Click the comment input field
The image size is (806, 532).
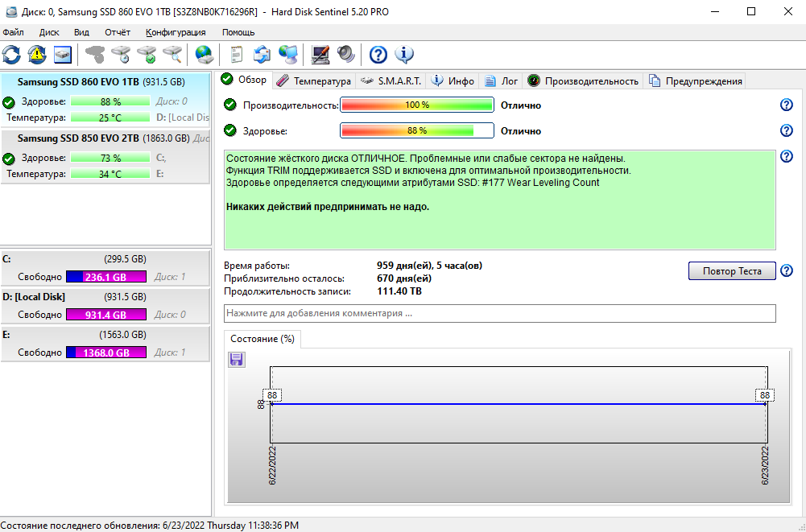coord(499,313)
